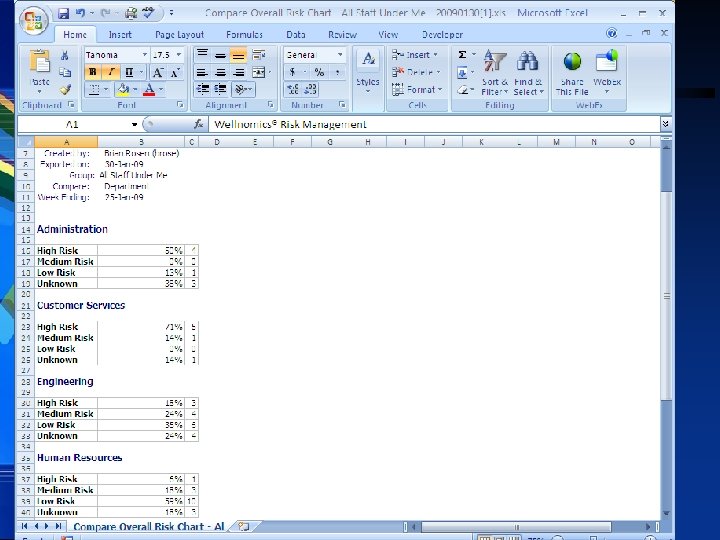
Task: Open the font size dropdown
Action: [179, 55]
